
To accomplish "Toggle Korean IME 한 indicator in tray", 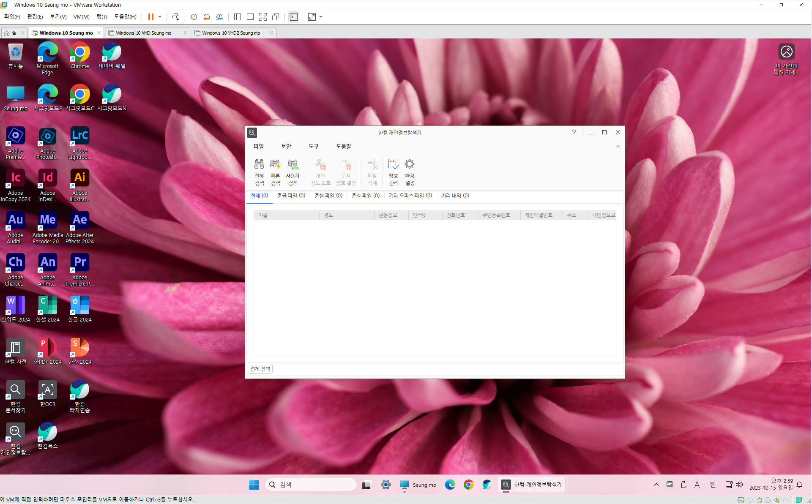I will tap(713, 485).
